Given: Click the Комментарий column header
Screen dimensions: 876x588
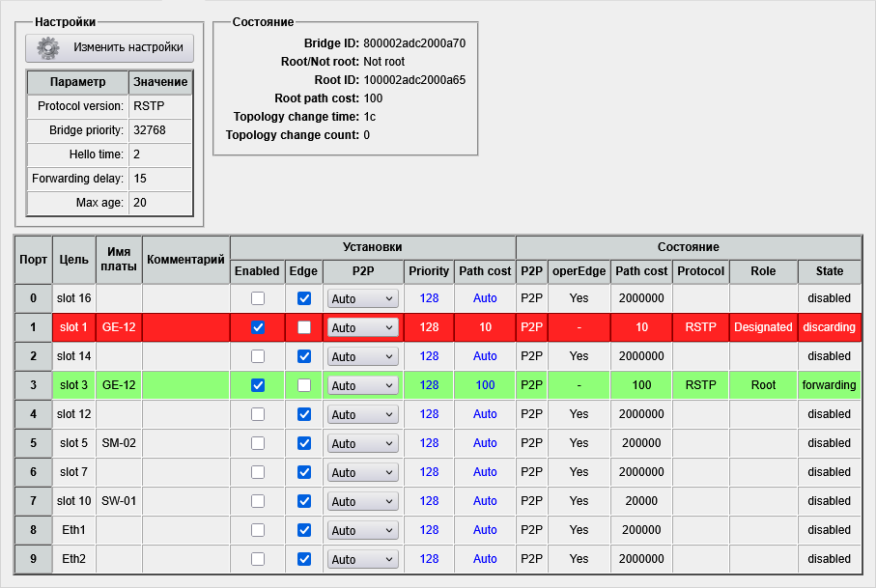Looking at the screenshot, I should tap(186, 260).
